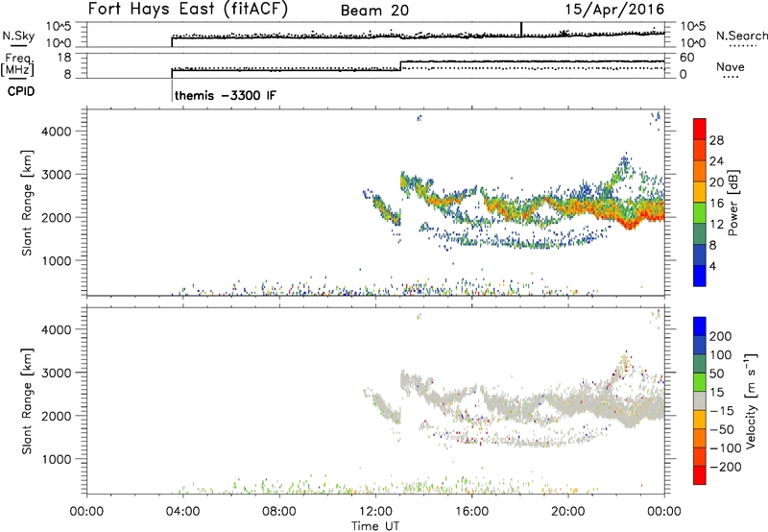Click the '2000' range tick in power panel
Image resolution: width=768 pixels, height=532 pixels.
pos(56,217)
